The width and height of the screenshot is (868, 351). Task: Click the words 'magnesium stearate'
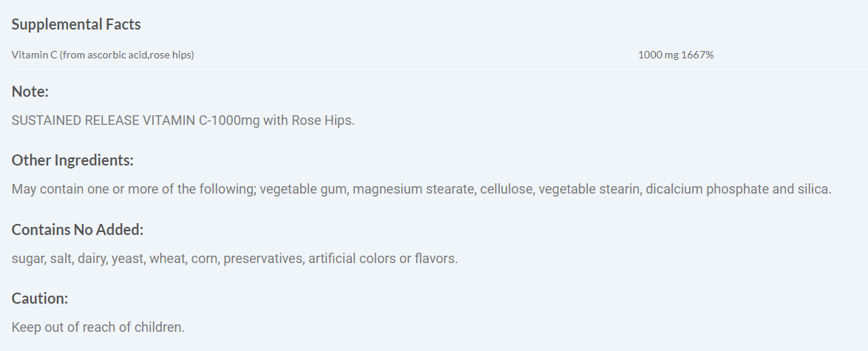[x=413, y=189]
